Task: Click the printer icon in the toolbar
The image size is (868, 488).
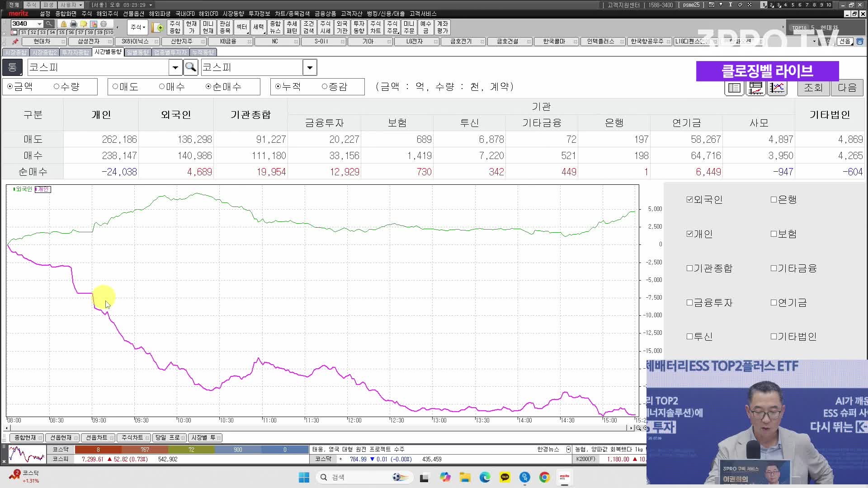Action: pos(74,24)
